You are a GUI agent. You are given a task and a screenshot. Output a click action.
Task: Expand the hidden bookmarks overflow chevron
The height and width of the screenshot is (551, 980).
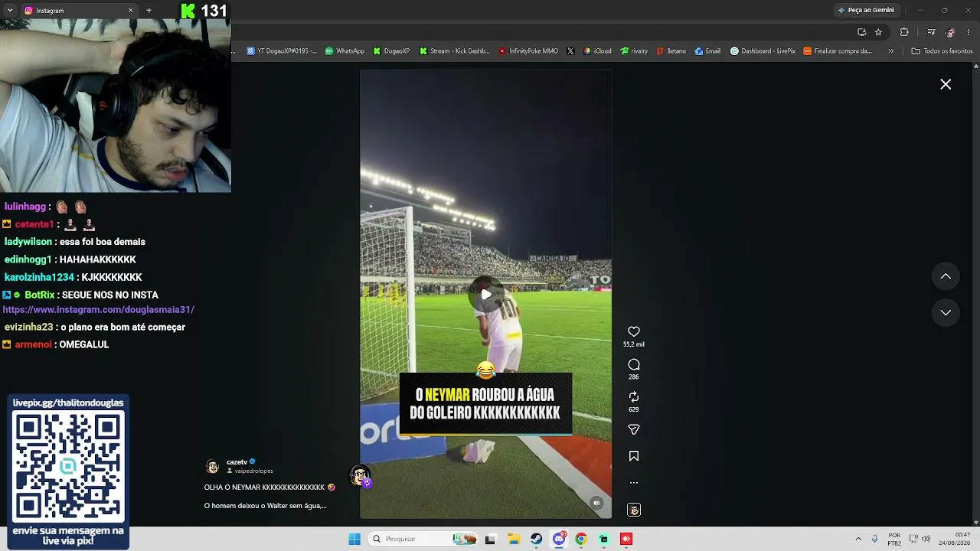click(890, 51)
